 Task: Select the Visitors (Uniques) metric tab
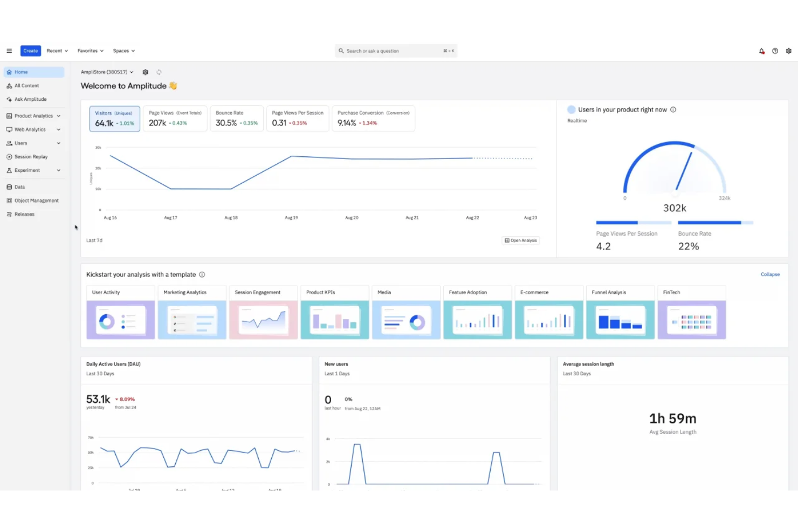tap(115, 119)
